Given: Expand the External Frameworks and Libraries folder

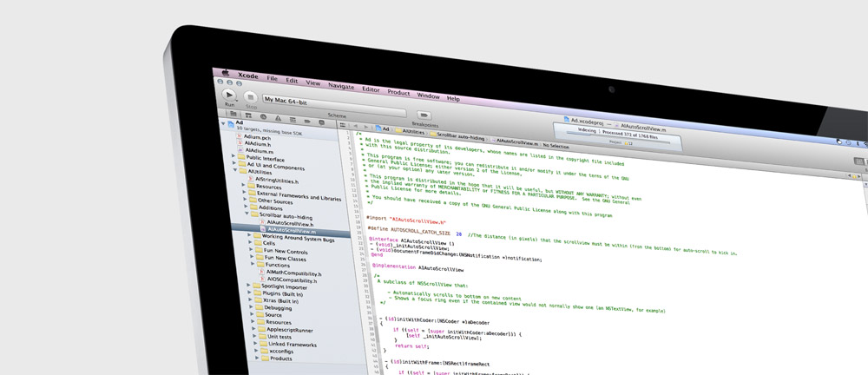Looking at the screenshot, I should (246, 192).
